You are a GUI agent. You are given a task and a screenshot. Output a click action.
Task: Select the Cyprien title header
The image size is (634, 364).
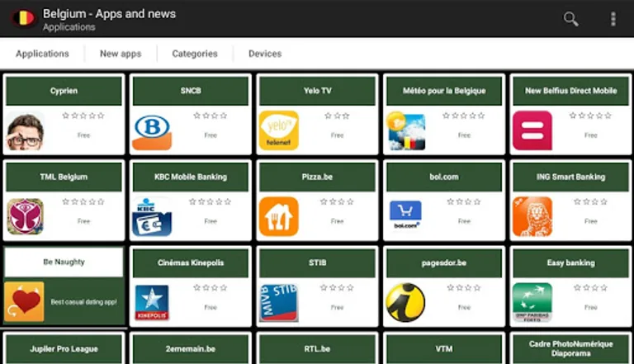(x=64, y=91)
